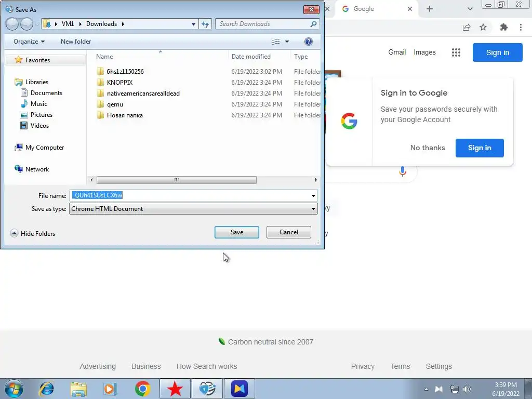The width and height of the screenshot is (532, 399).
Task: Open the address bar history dropdown
Action: coord(193,24)
